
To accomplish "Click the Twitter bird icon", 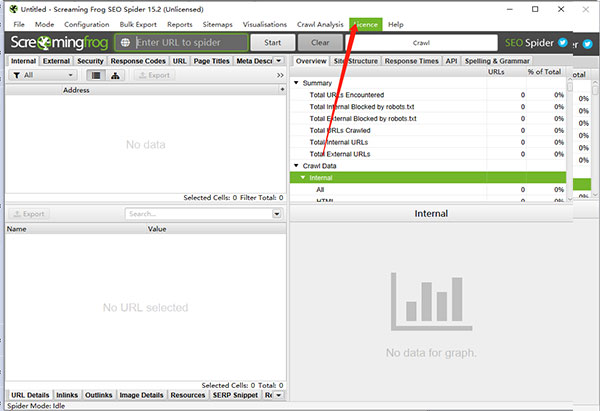I will tap(563, 43).
